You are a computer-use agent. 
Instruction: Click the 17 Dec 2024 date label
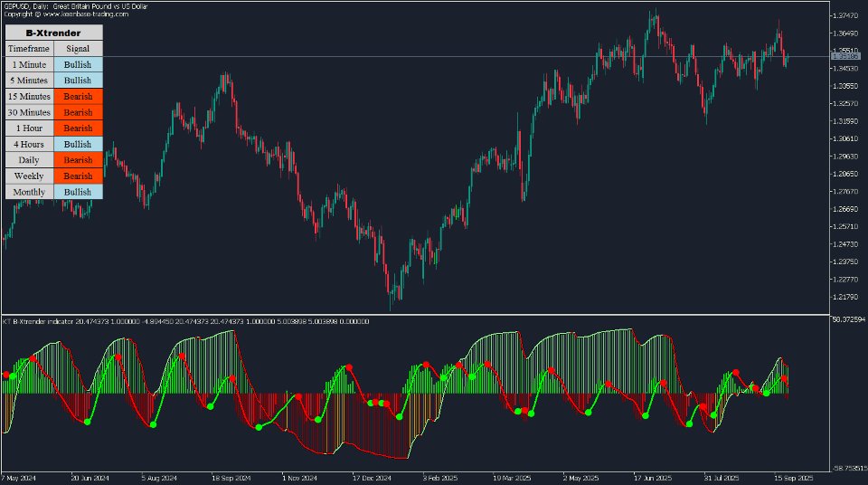372,478
